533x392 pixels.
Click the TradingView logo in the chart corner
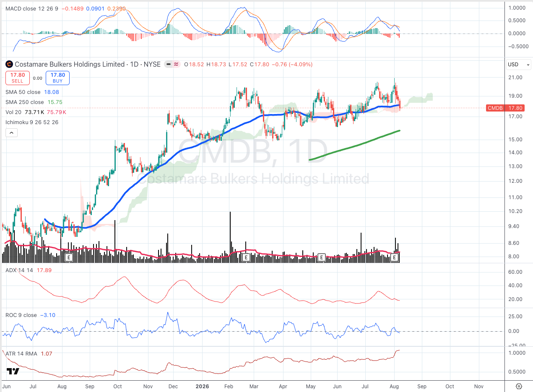click(13, 371)
